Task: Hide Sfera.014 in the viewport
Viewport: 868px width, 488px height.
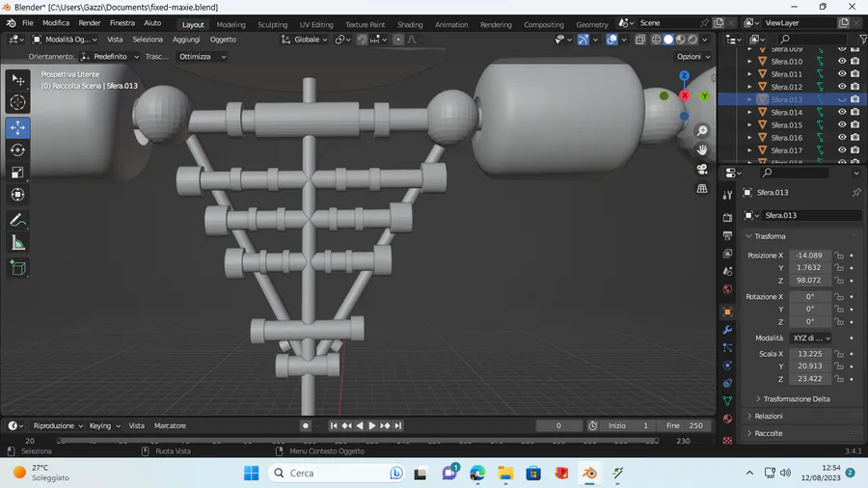Action: pyautogui.click(x=841, y=112)
